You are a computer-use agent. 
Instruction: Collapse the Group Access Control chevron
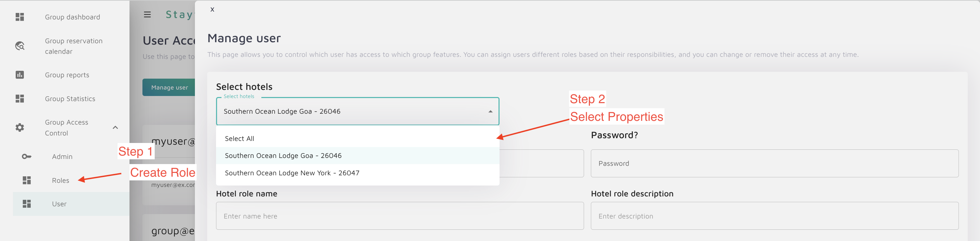(x=115, y=128)
